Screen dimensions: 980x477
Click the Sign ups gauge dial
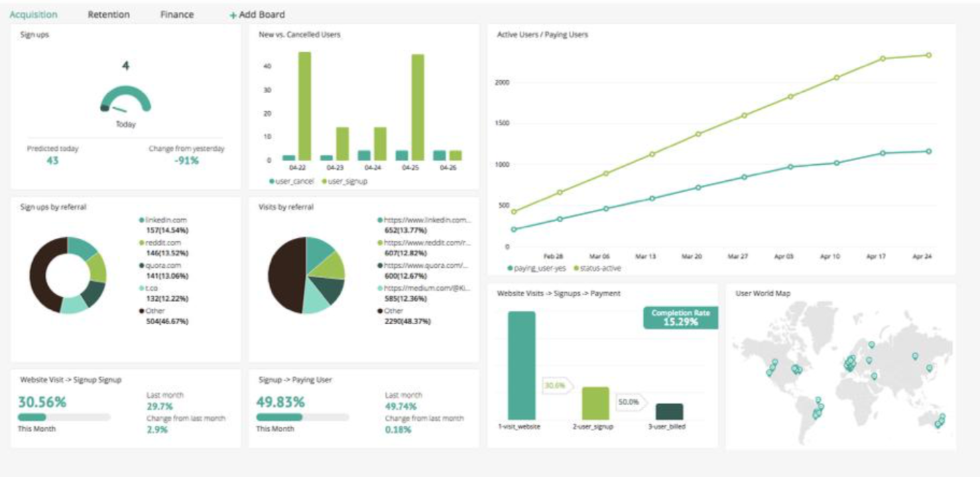coord(125,100)
